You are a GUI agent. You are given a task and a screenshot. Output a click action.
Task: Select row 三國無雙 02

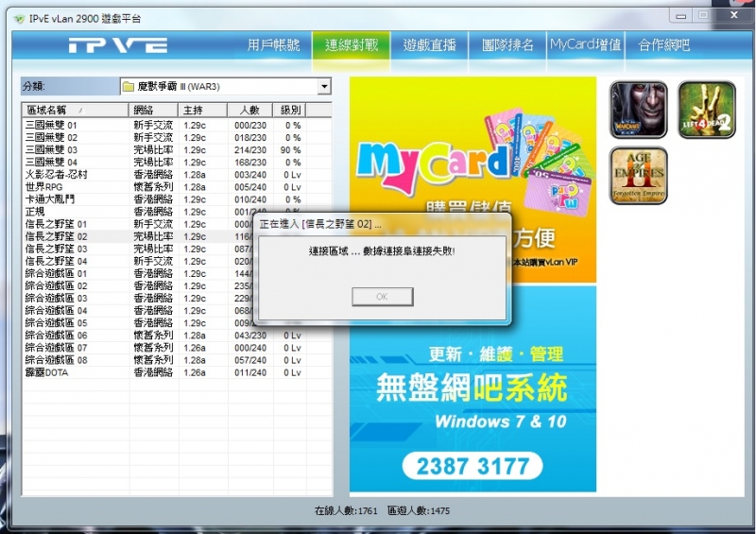coord(177,137)
